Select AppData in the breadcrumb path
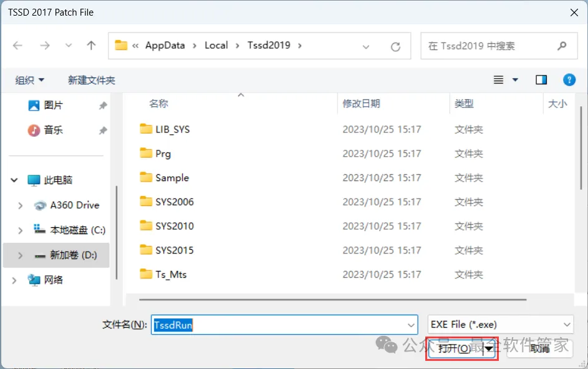This screenshot has width=588, height=369. pos(165,46)
